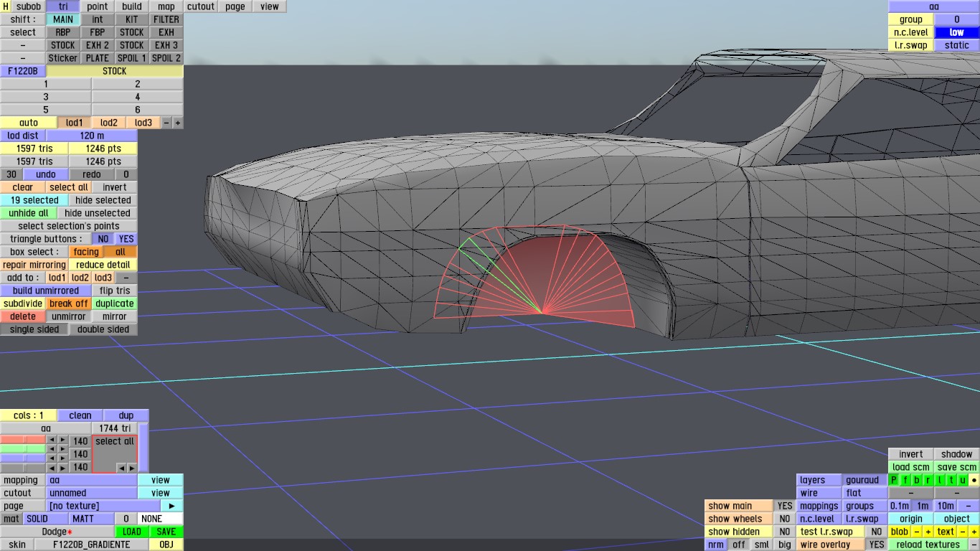Click minus button next to blob

(917, 532)
